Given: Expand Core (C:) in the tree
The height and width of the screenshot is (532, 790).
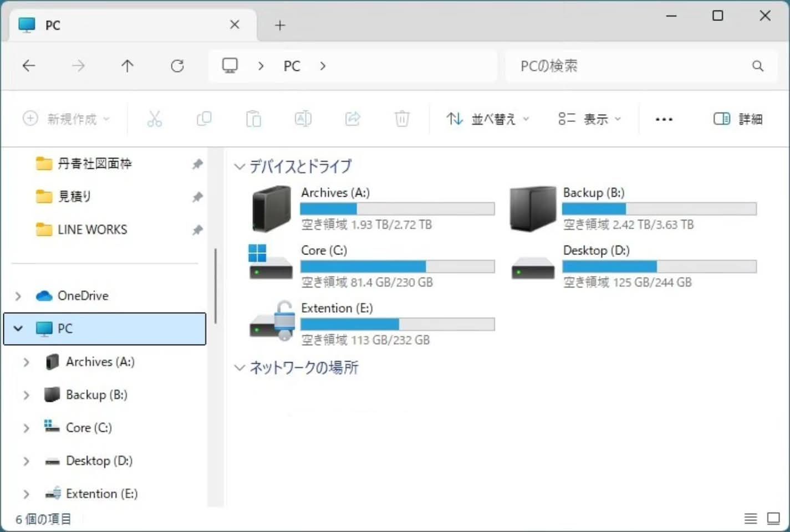Looking at the screenshot, I should (x=26, y=428).
